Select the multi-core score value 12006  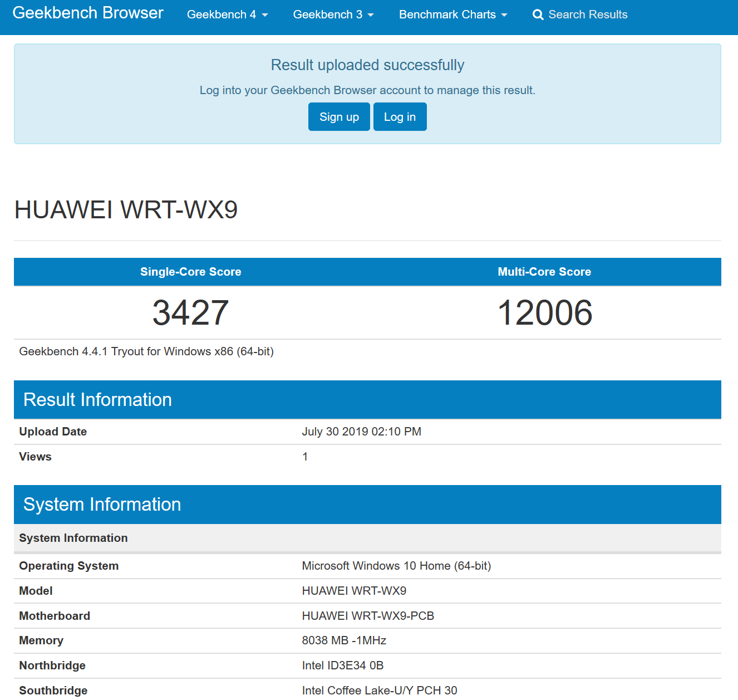[x=544, y=312]
